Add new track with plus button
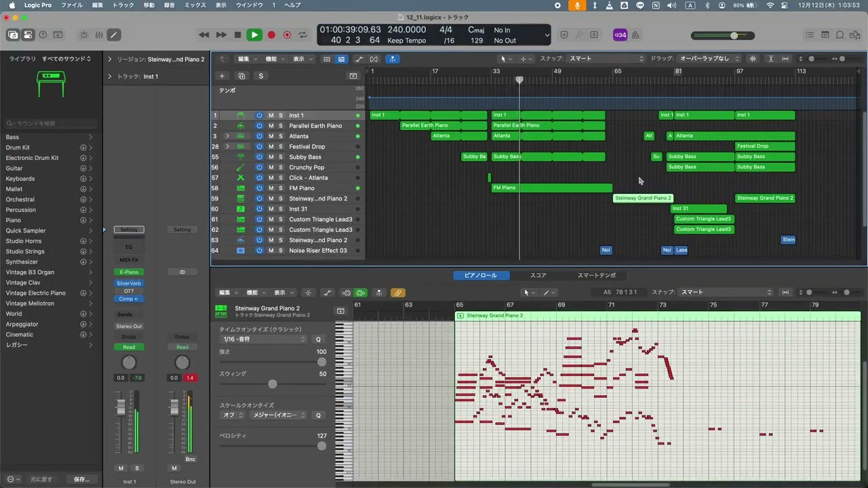 click(222, 76)
